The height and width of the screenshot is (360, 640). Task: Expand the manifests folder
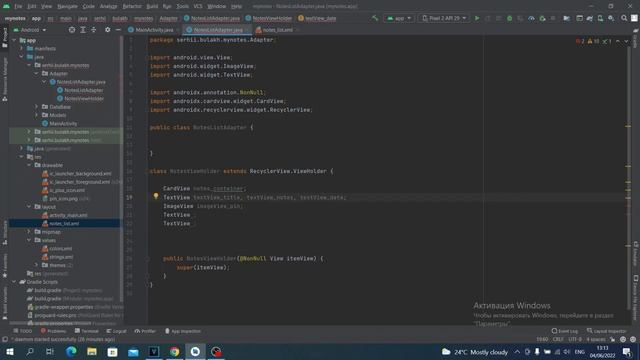point(22,49)
